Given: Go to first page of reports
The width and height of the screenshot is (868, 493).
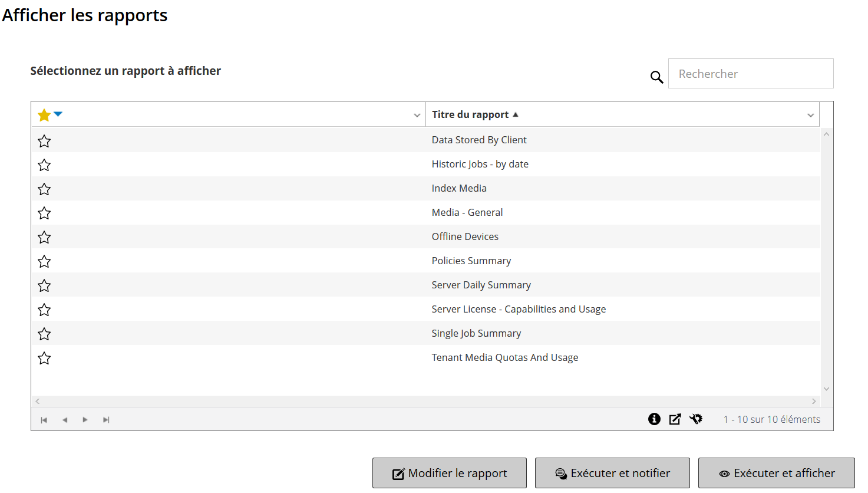Looking at the screenshot, I should 44,420.
